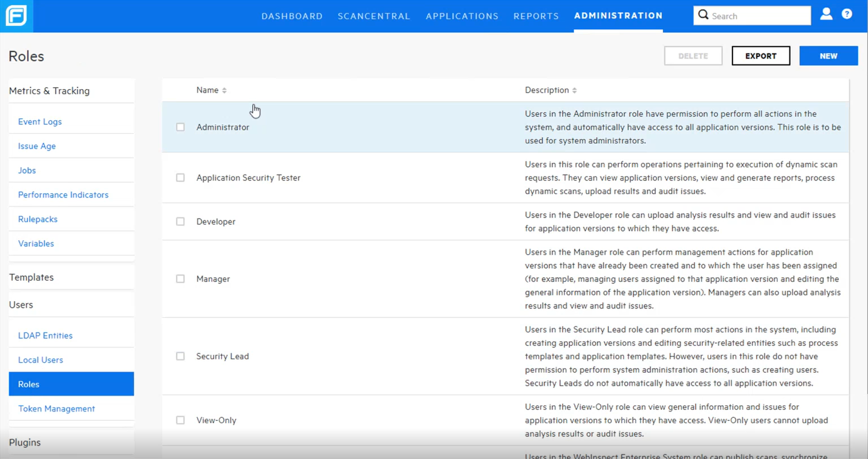
Task: Click the Fortify logo icon
Action: pyautogui.click(x=16, y=16)
